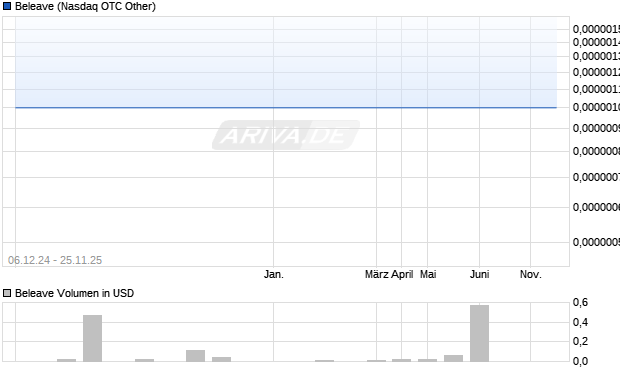Click the blue Beleave legend square
The image size is (620, 371).
[x=7, y=6]
